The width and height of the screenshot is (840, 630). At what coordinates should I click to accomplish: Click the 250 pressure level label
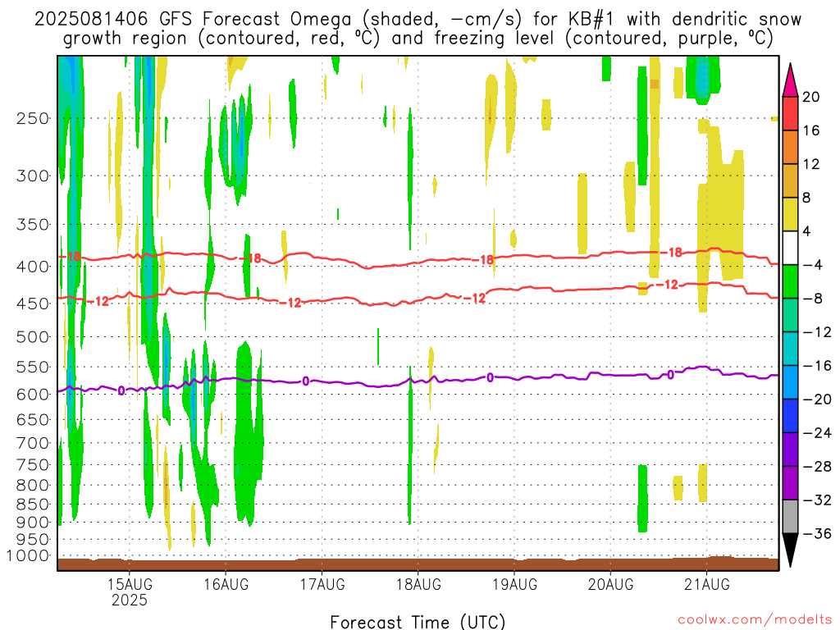(33, 118)
